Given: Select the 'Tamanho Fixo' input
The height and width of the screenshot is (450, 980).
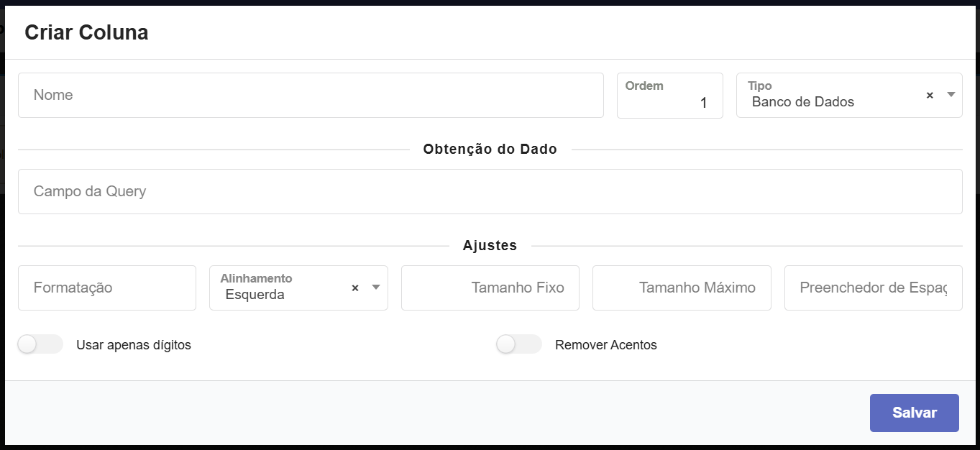Looking at the screenshot, I should point(490,288).
